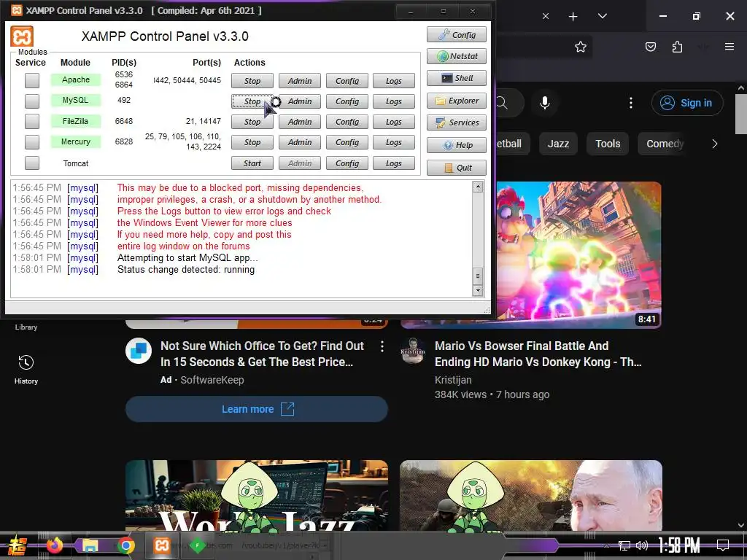Screen dimensions: 747x560
Task: Click Learn more ad link
Action: [x=256, y=409]
